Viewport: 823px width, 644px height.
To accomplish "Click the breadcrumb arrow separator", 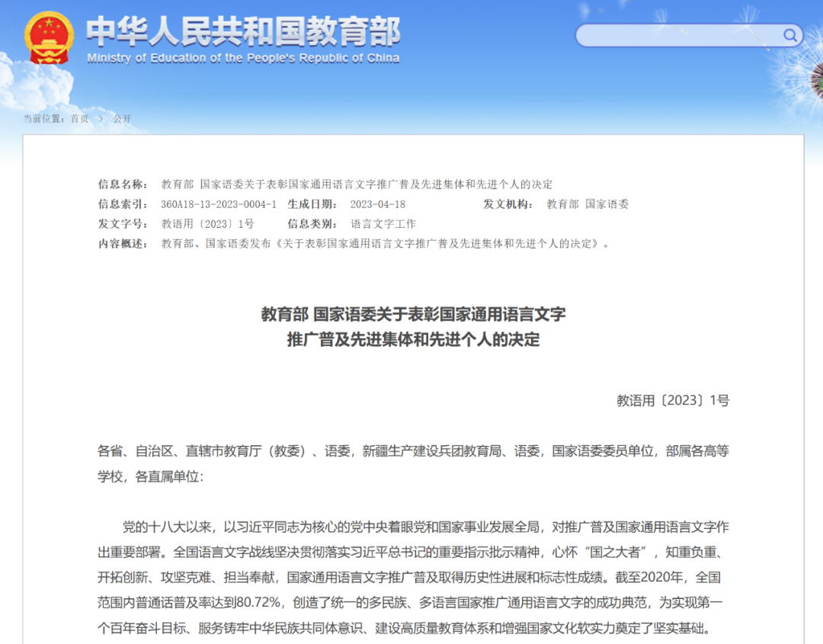I will 101,119.
